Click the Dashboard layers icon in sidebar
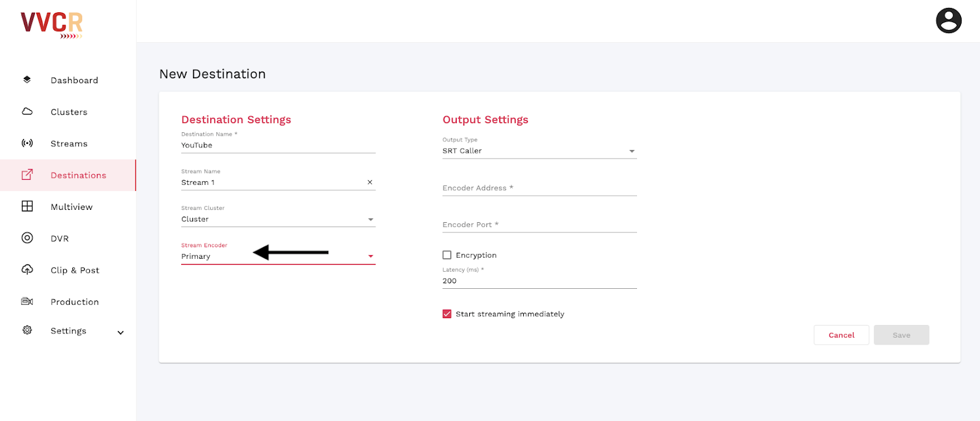Screen dimensions: 980x421 click(27, 80)
